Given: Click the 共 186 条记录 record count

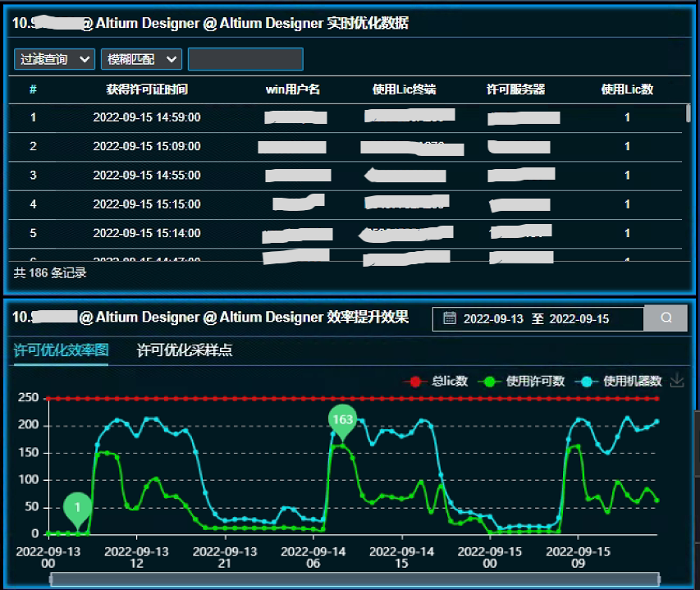Looking at the screenshot, I should 50,272.
